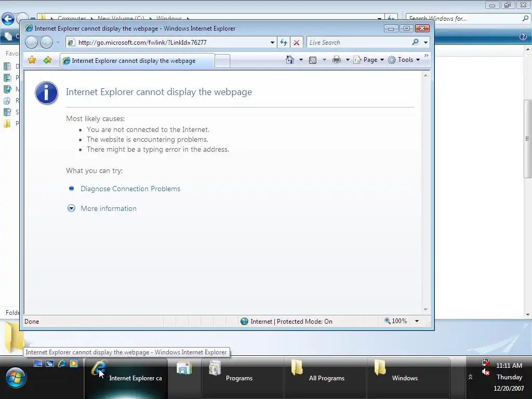Select the All Programs taskbar button
The width and height of the screenshot is (532, 399).
[x=325, y=378]
